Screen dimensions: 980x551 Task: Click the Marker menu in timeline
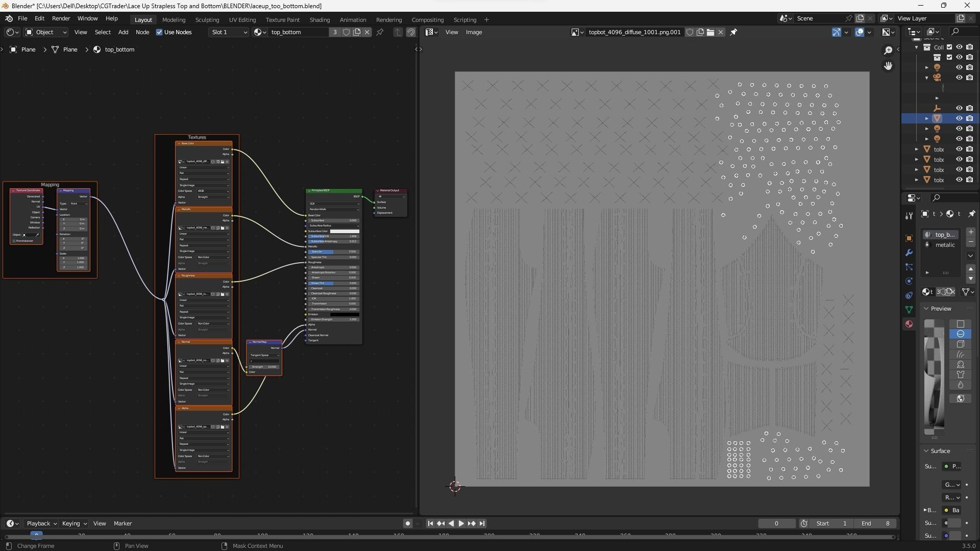click(122, 523)
